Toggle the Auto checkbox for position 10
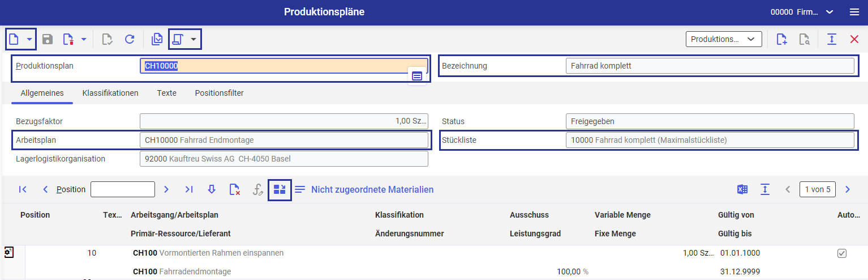The image size is (868, 280). 841,253
